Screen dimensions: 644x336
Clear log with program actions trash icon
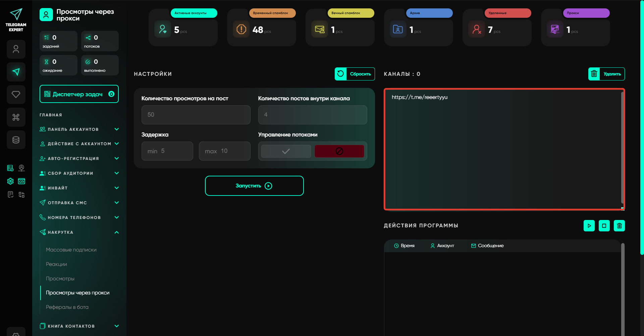pyautogui.click(x=619, y=226)
